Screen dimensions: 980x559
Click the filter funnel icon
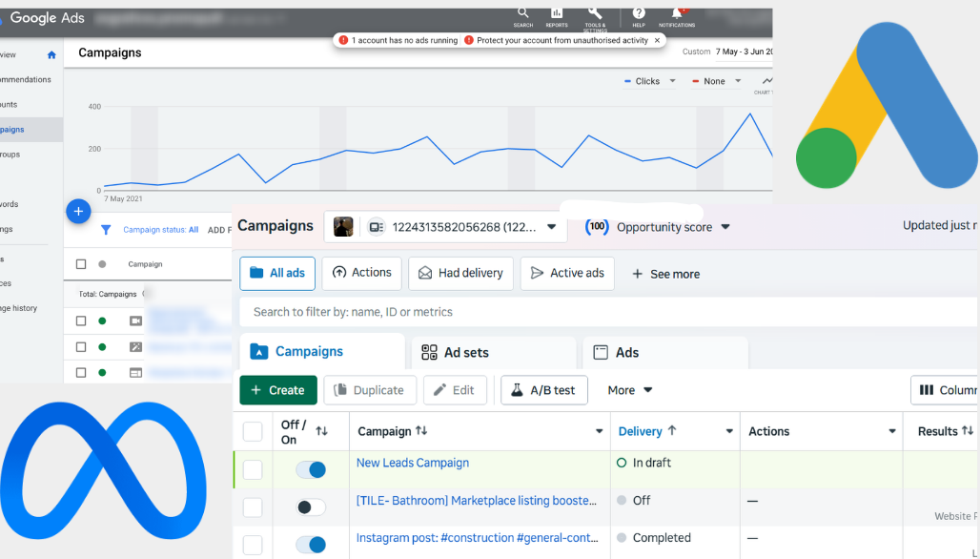point(106,230)
